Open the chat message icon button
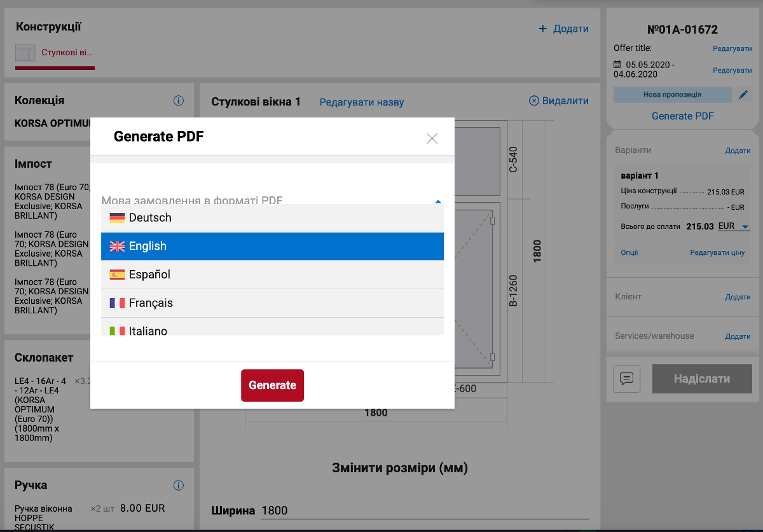 (x=626, y=379)
